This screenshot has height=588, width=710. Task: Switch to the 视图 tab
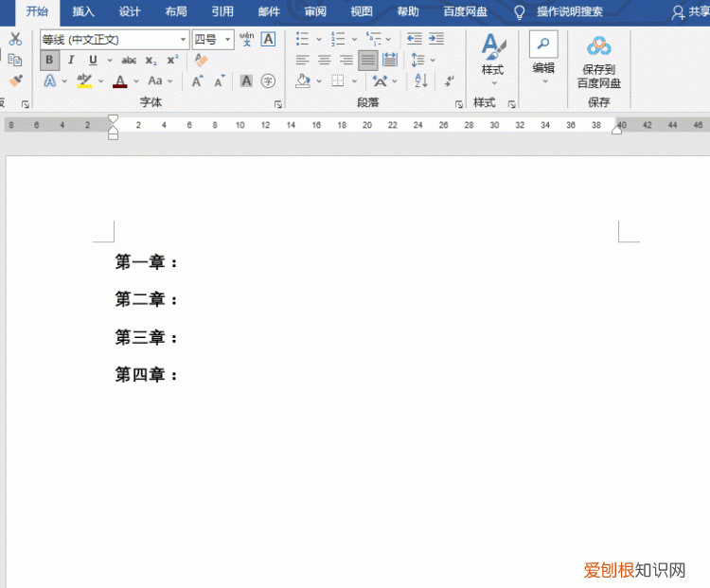coord(362,11)
